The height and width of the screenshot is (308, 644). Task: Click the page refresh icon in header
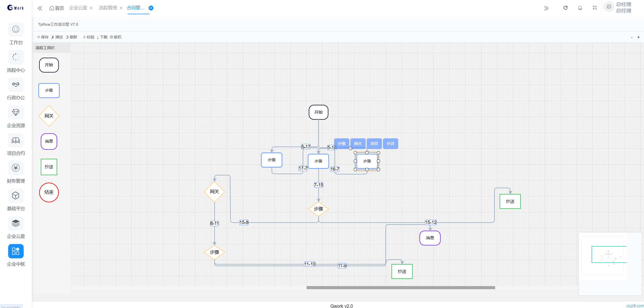[x=565, y=8]
